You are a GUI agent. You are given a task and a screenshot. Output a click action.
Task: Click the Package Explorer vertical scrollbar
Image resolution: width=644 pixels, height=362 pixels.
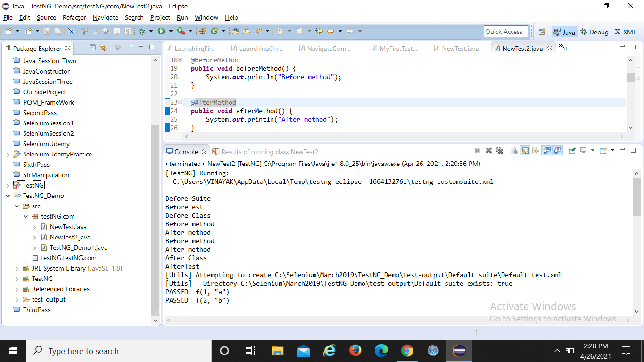156,222
